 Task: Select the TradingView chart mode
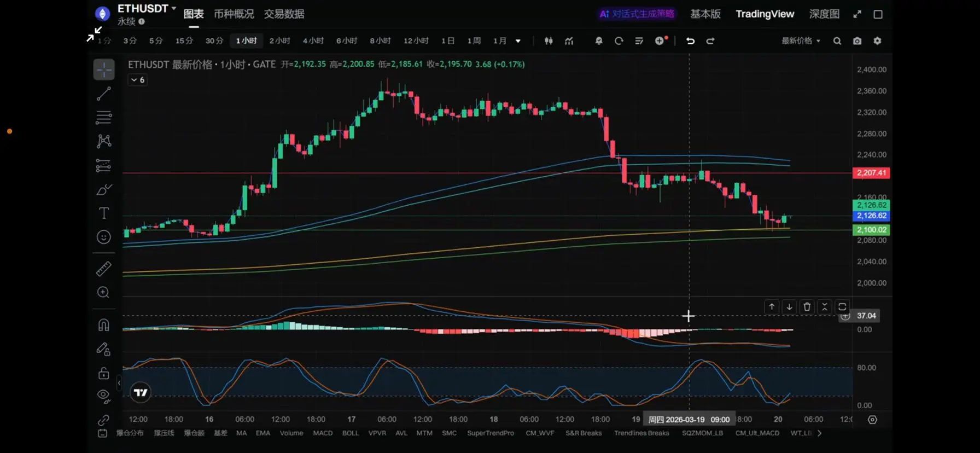pyautogui.click(x=765, y=14)
